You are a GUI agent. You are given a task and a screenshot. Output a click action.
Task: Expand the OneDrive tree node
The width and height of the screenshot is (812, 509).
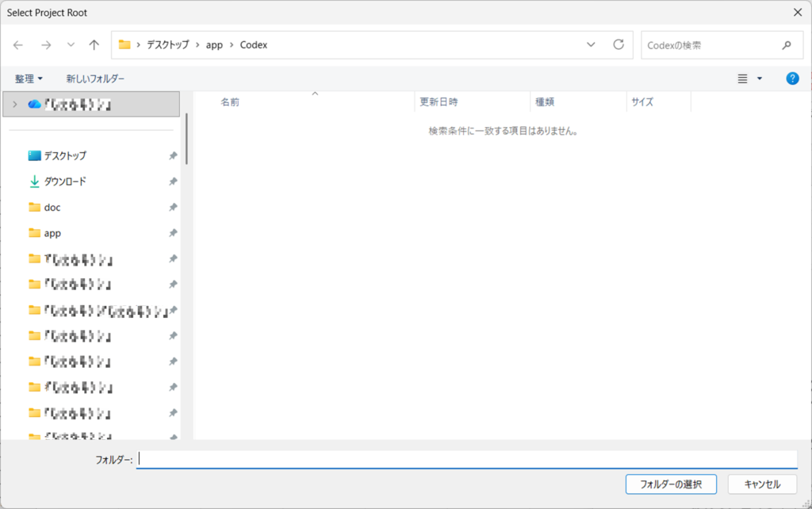(14, 104)
